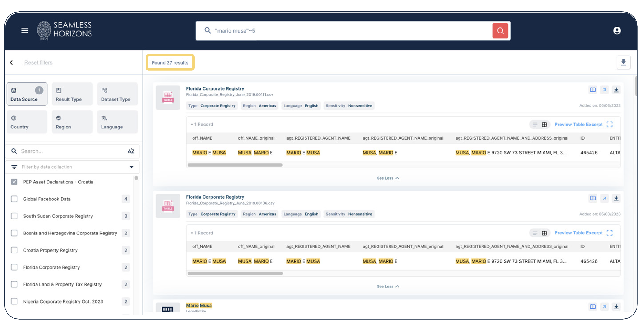Viewport: 644px width, 328px height.
Task: Open Mario Musa LegalEntity result externally
Action: pos(605,307)
